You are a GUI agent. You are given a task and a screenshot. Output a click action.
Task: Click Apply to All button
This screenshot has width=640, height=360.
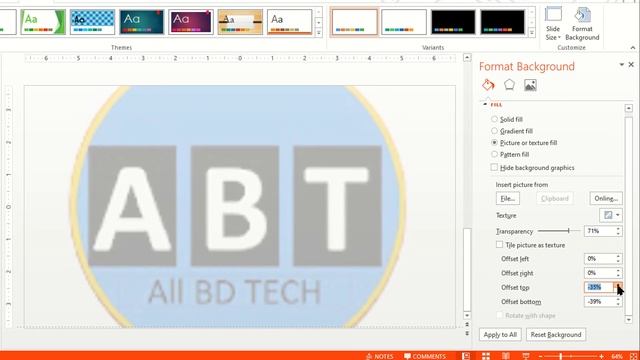[x=500, y=335]
